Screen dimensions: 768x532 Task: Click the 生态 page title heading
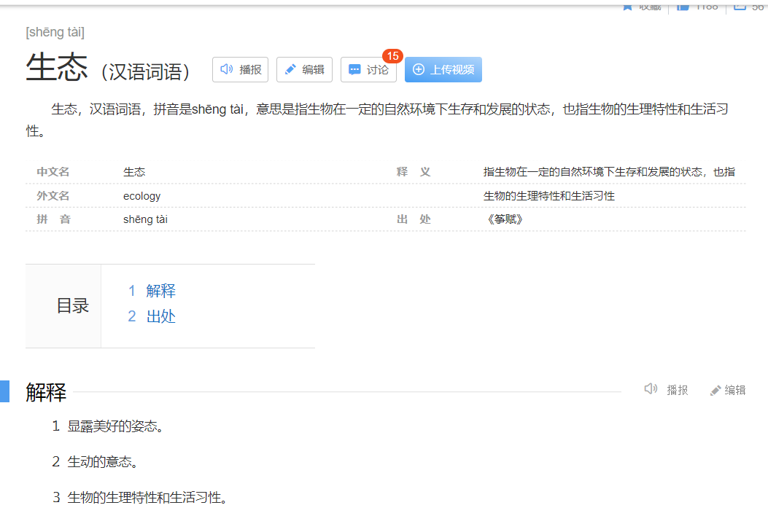57,67
